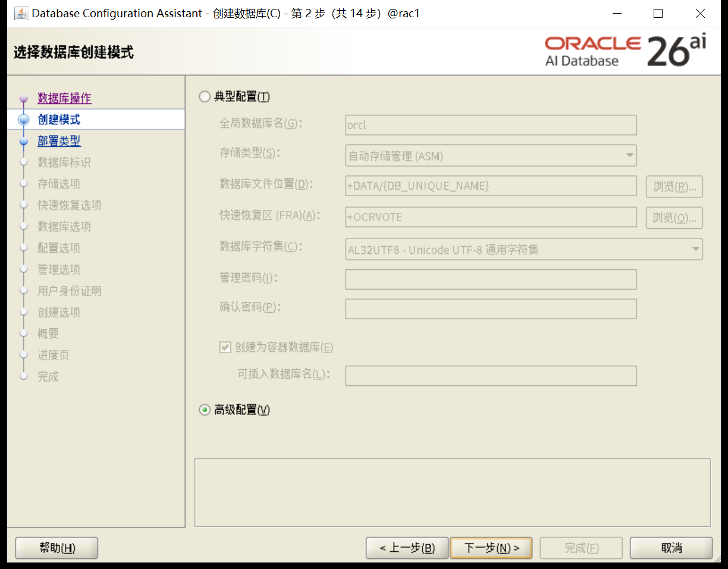Screen dimensions: 728x569
Task: Click the 数据库字符集(C) label
Action: (261, 246)
